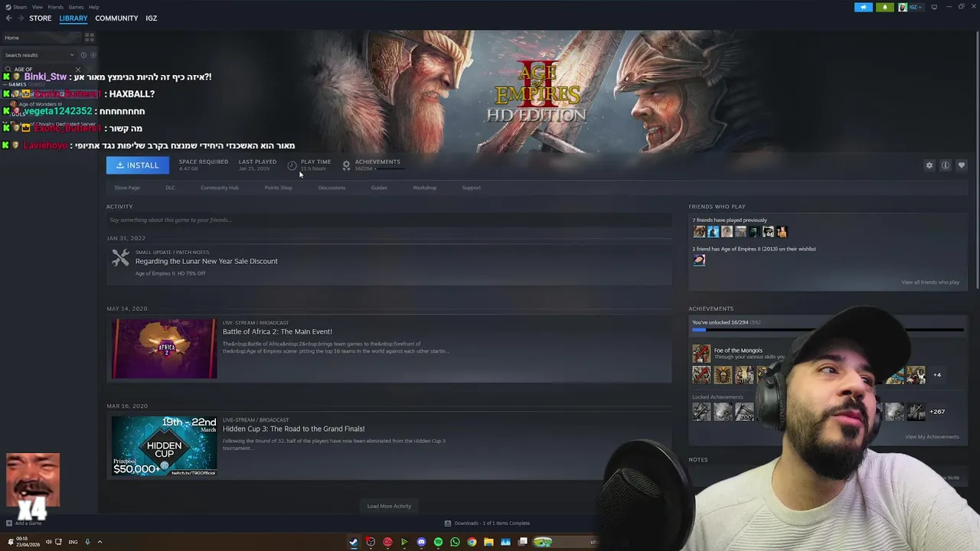Click the activity status input field

[x=389, y=220]
